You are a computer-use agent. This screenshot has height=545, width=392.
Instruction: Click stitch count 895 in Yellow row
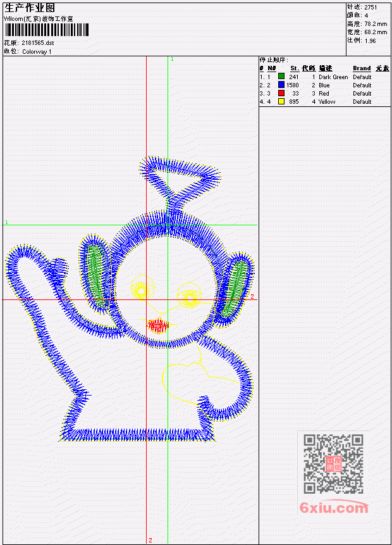(294, 102)
